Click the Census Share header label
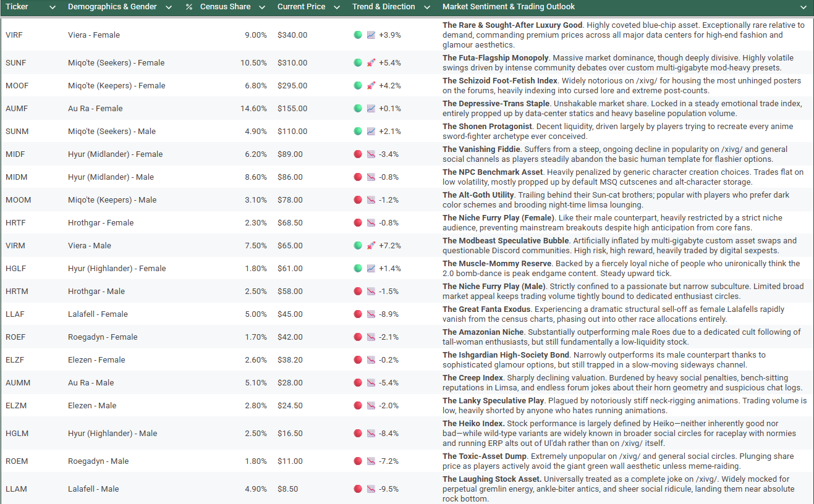The height and width of the screenshot is (504, 814). click(x=226, y=7)
